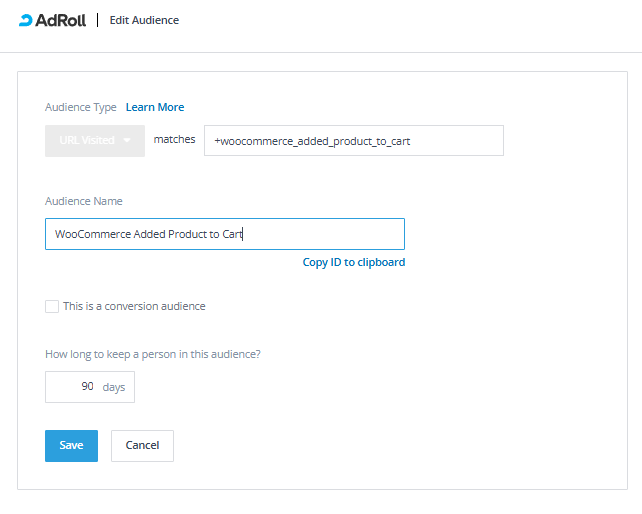The width and height of the screenshot is (642, 514).
Task: Click the Edit Audience page title
Action: pyautogui.click(x=144, y=20)
